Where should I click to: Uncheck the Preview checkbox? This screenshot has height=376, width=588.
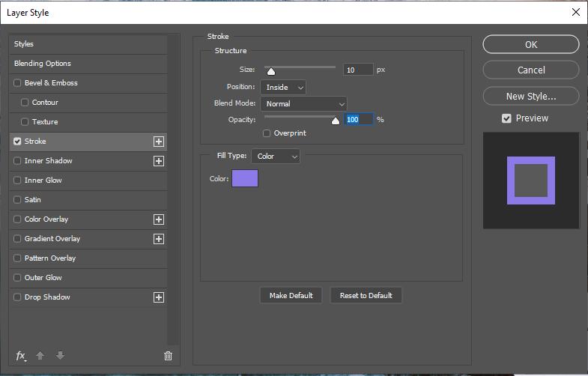tap(506, 118)
